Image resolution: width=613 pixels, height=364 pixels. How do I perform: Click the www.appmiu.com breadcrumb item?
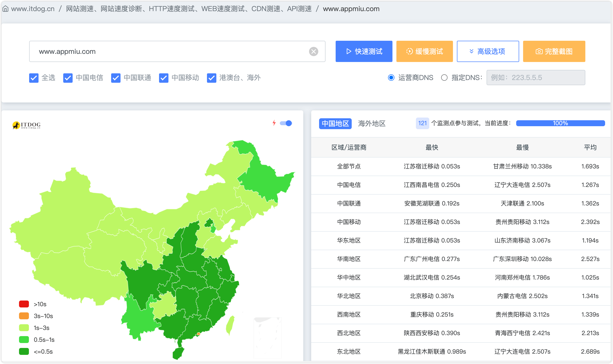coord(351,9)
